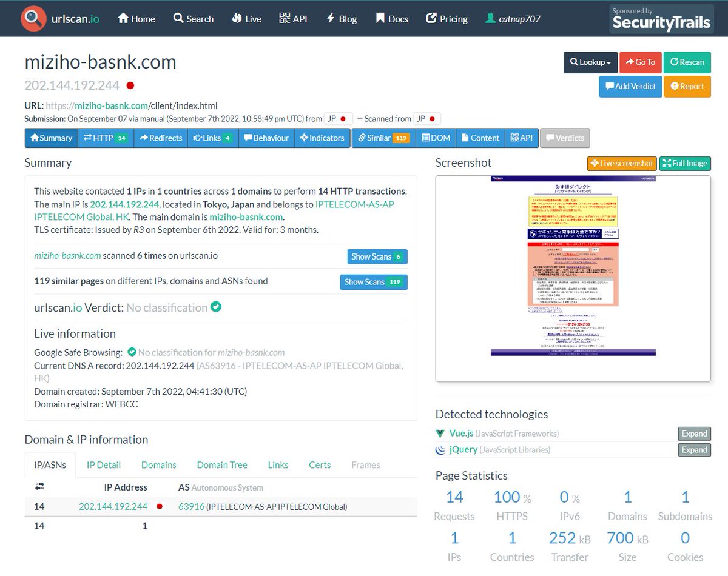Open the Domain Tree tab
The width and height of the screenshot is (728, 576).
pyautogui.click(x=222, y=465)
